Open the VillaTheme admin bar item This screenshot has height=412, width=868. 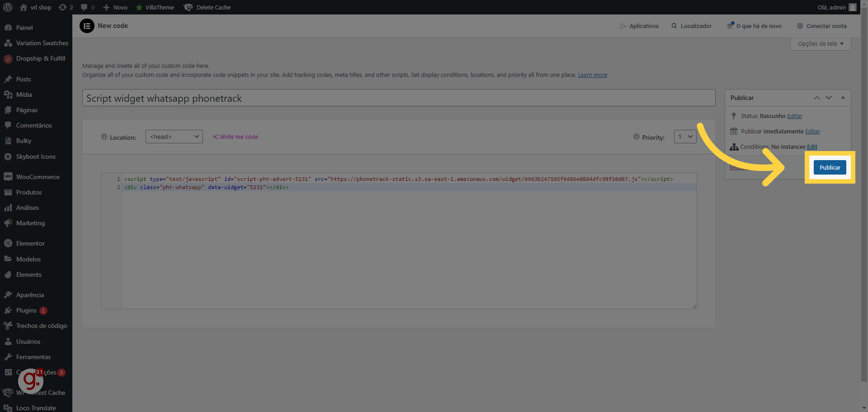coord(155,7)
